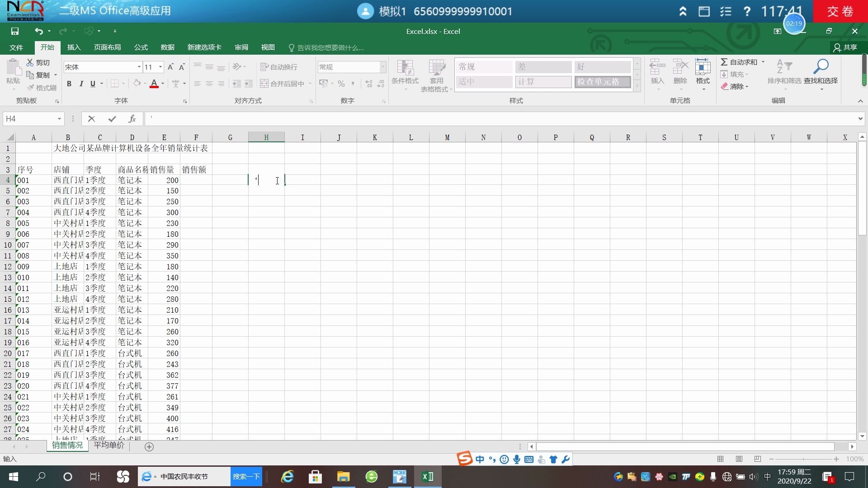The image size is (868, 488).
Task: Click the 共享 share button
Action: point(845,47)
